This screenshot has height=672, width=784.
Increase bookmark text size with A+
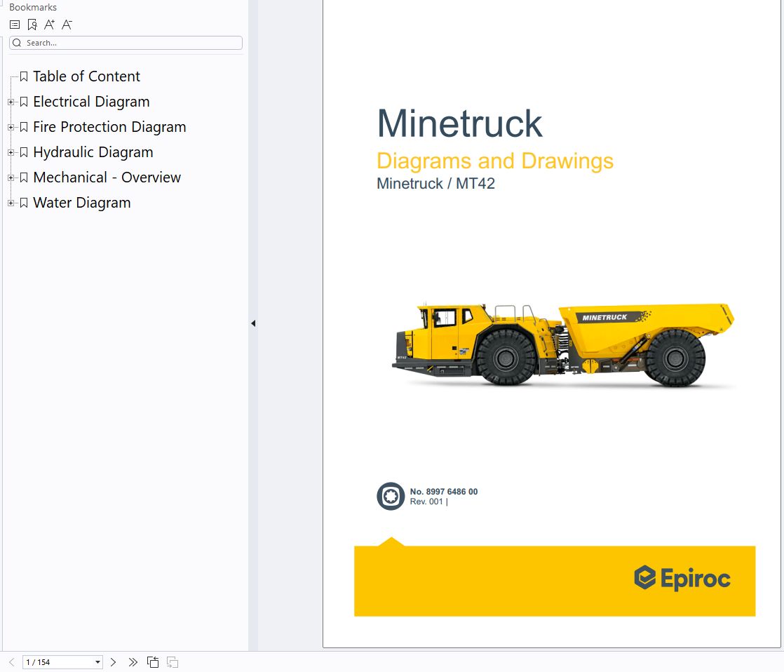(x=49, y=25)
